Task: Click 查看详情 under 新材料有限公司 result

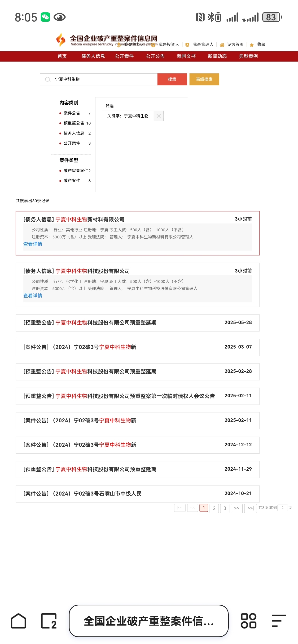Action: 33,244
